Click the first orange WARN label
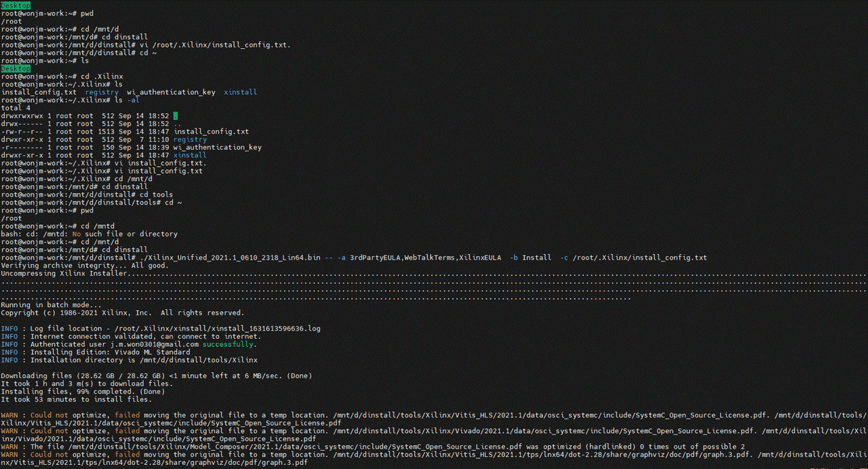The image size is (868, 469). 9,415
